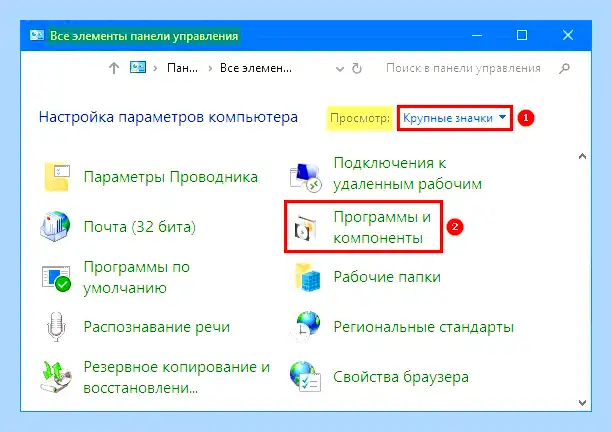Expand chevron after the Пан... breadcrumb

(210, 69)
